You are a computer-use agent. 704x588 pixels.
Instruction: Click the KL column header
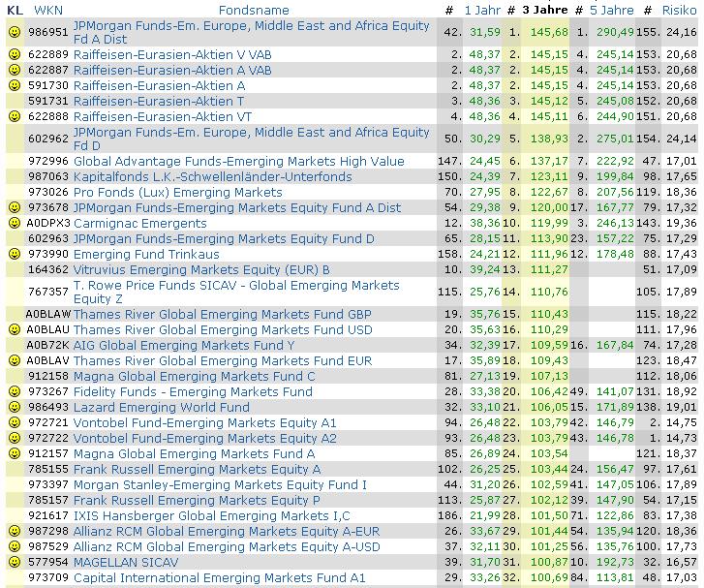click(15, 10)
